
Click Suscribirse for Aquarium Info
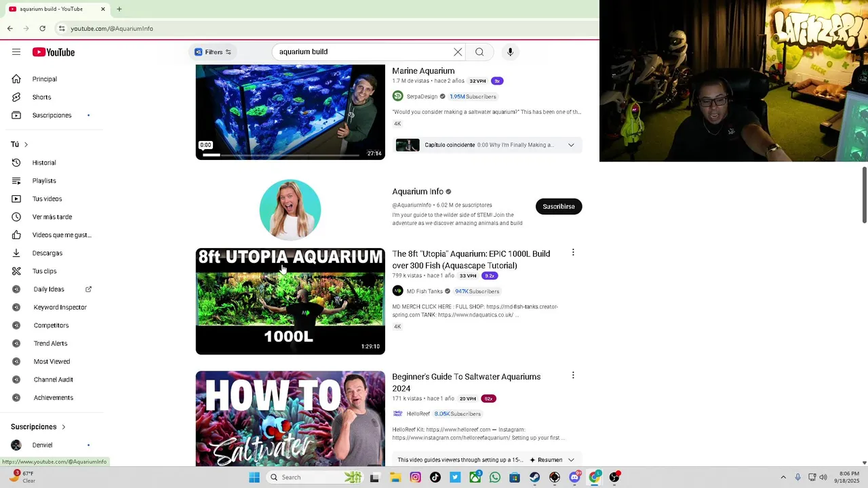click(559, 207)
